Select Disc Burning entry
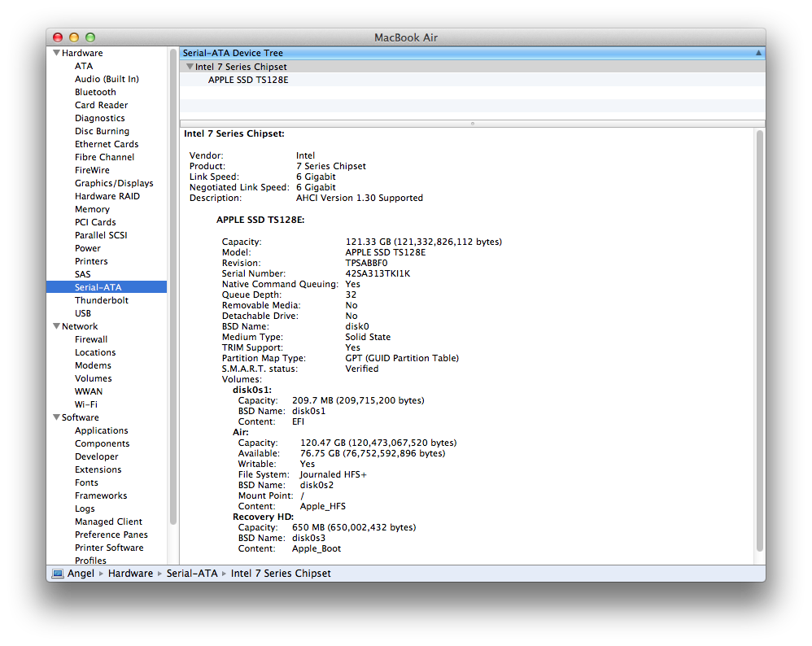812x646 pixels. 102,131
